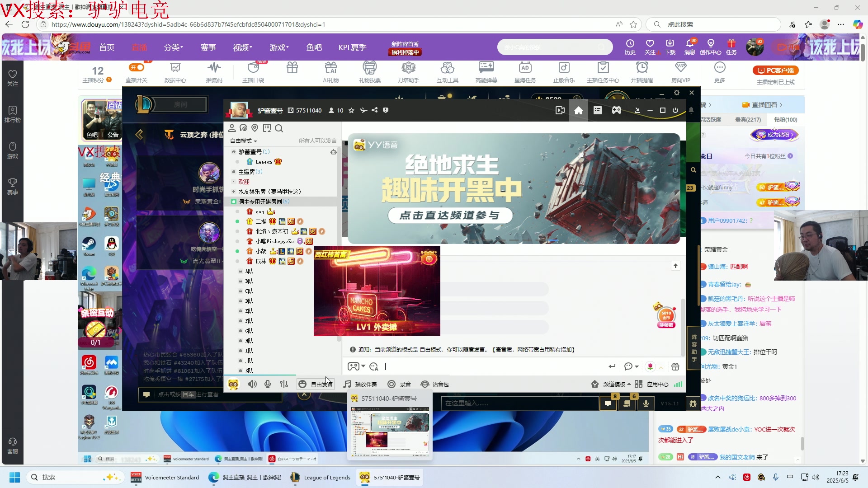Open YY channel bulletin board icon
Image resolution: width=868 pixels, height=488 pixels.
click(x=267, y=128)
